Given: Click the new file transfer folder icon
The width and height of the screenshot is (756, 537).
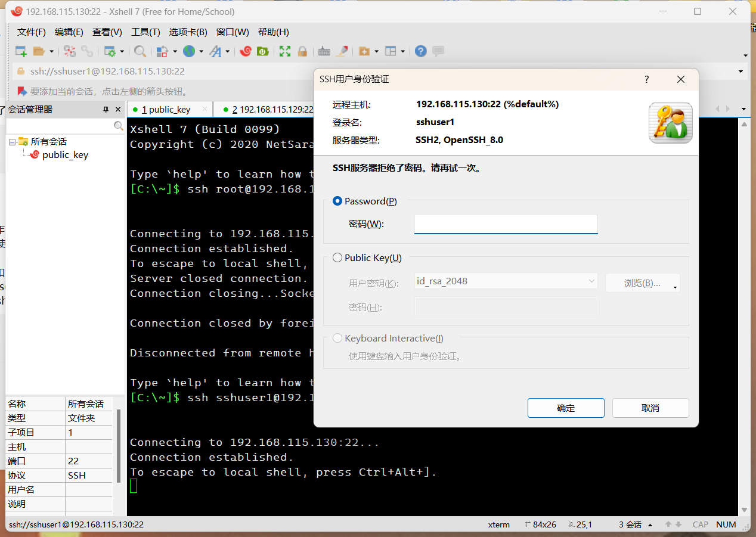Looking at the screenshot, I should 364,51.
